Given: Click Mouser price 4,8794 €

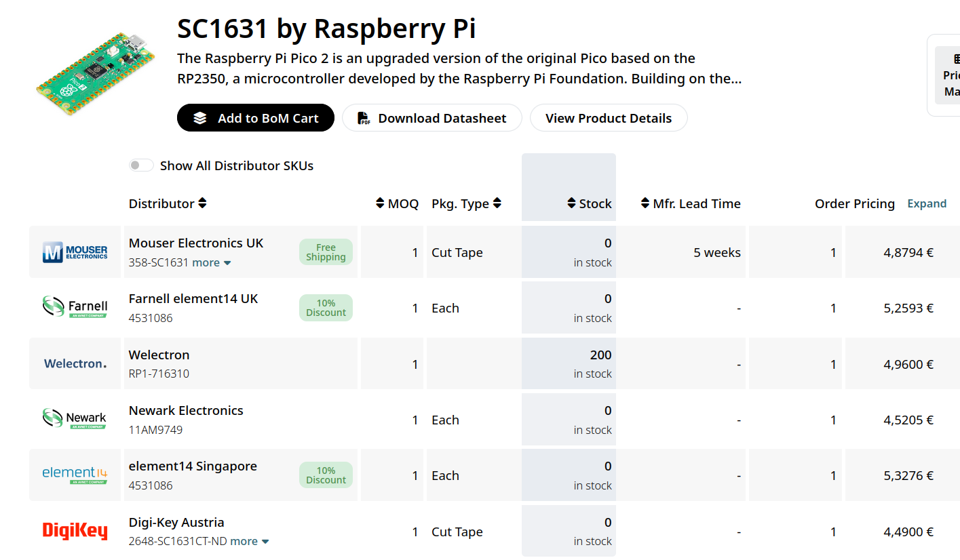Looking at the screenshot, I should [x=908, y=252].
